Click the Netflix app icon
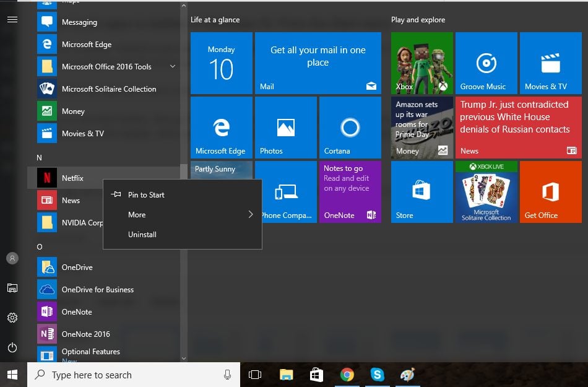The width and height of the screenshot is (588, 387). [x=47, y=178]
